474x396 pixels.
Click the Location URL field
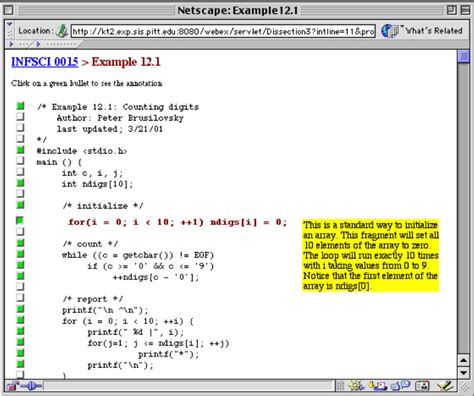(223, 32)
